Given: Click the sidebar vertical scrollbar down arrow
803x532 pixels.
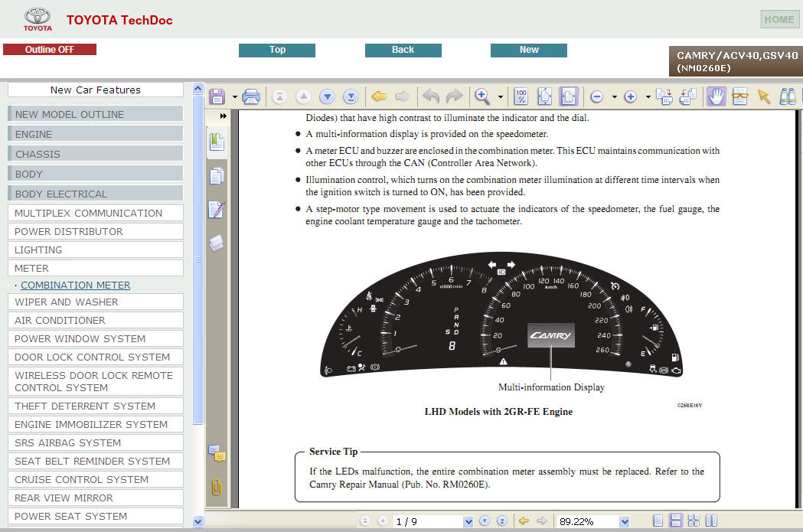Looking at the screenshot, I should [198, 521].
